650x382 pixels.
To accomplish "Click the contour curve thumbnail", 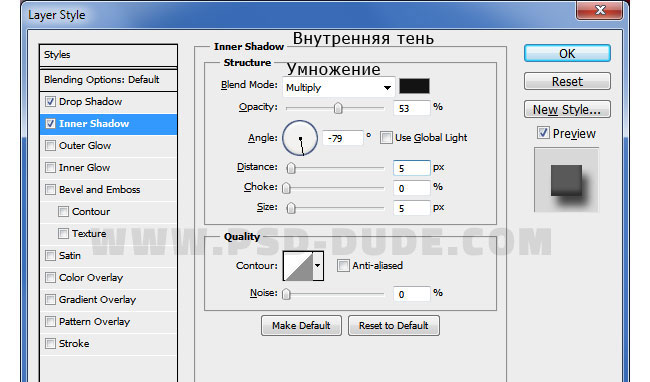I will coord(298,266).
